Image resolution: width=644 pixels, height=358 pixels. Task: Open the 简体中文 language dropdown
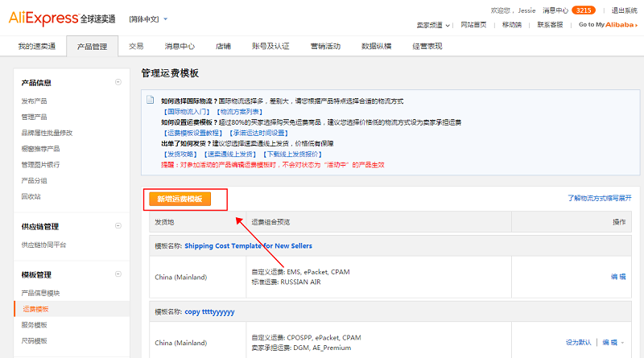pos(148,19)
